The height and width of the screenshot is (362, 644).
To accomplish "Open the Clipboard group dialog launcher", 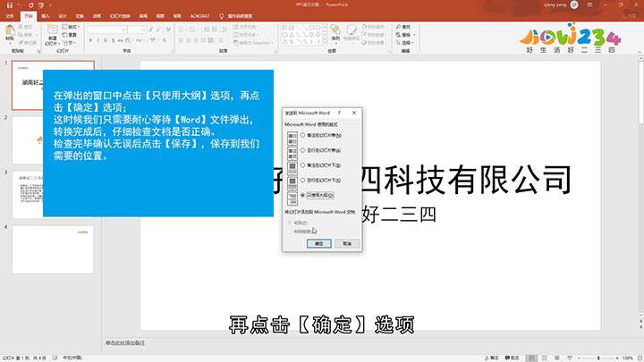I will click(x=39, y=51).
